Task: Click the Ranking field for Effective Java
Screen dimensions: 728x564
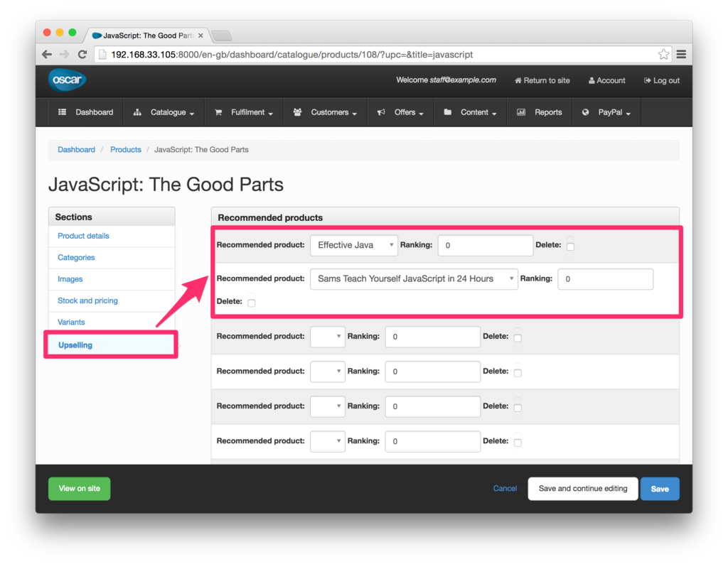Action: pyautogui.click(x=485, y=245)
